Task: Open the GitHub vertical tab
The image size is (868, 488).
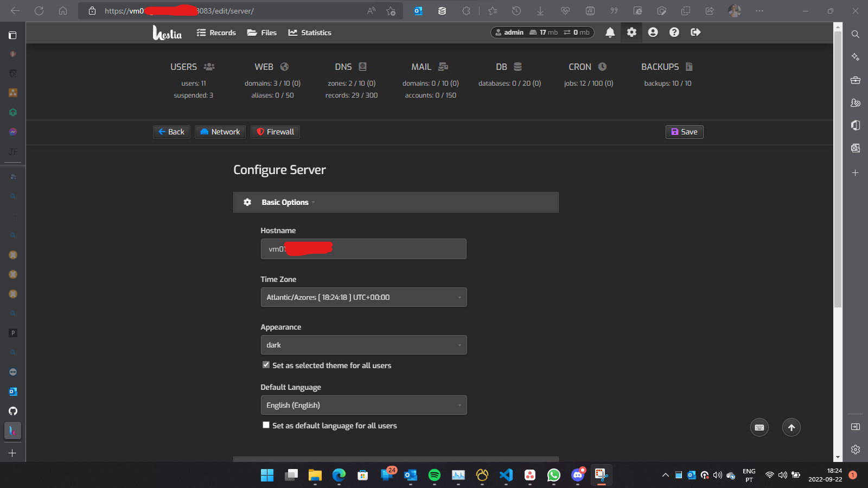Action: [x=13, y=411]
